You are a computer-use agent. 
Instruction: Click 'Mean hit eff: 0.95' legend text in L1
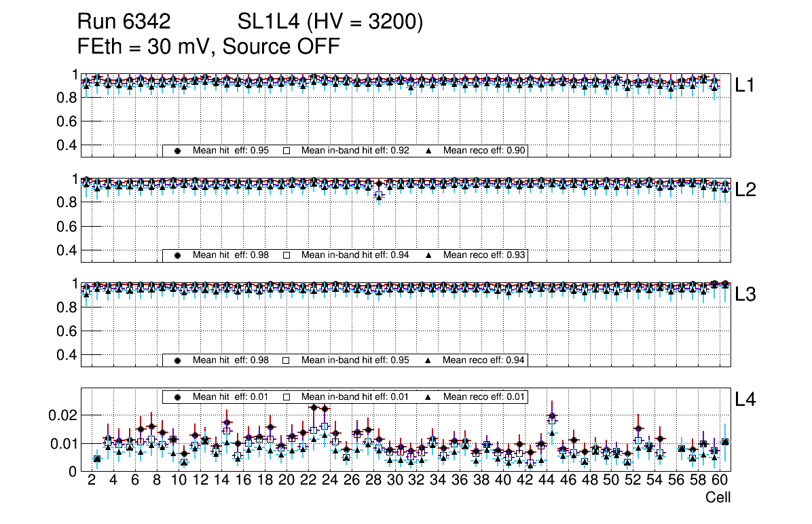coord(232,151)
